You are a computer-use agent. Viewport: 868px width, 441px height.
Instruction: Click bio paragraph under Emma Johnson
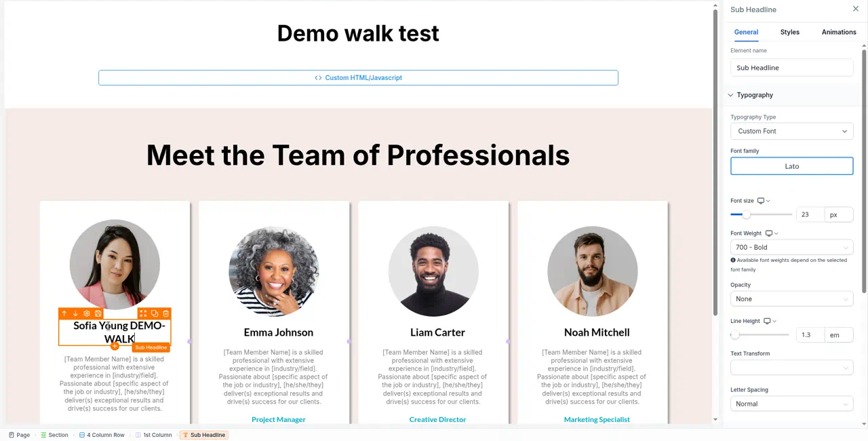pyautogui.click(x=273, y=377)
